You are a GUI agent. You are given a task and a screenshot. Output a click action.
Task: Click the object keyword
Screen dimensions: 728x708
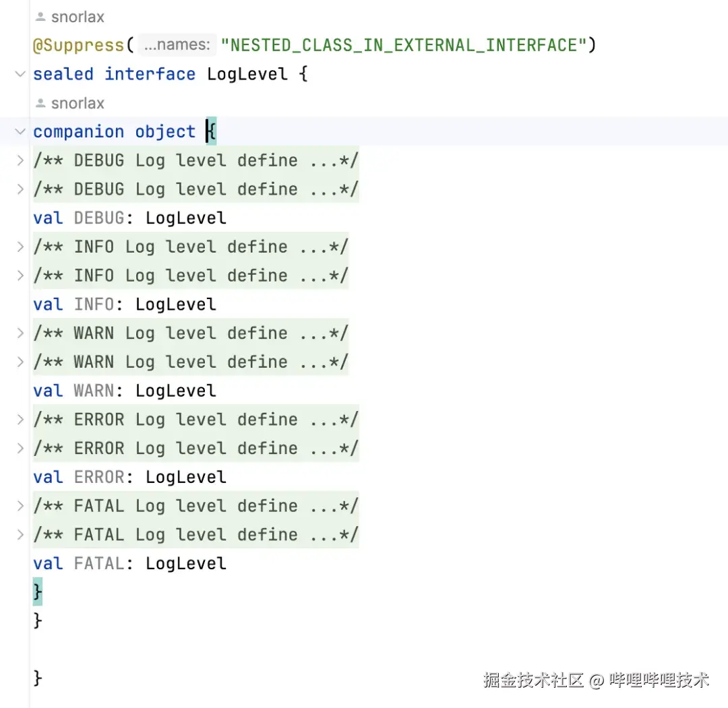165,132
